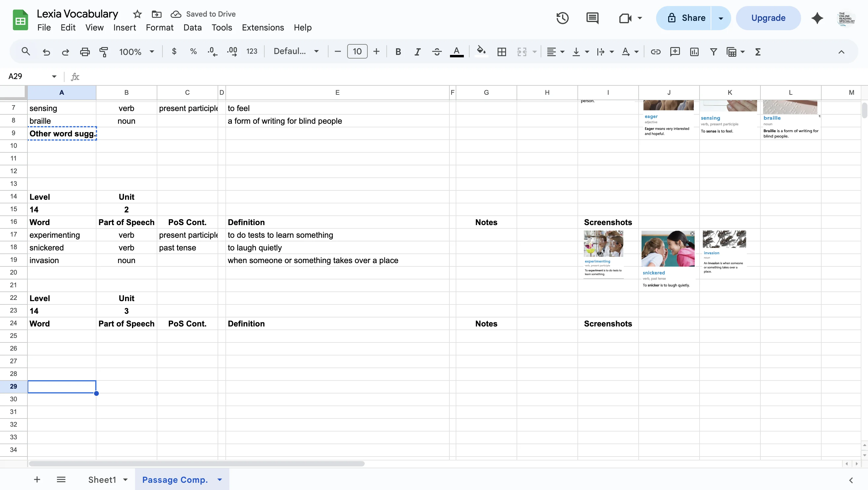Apply percent format to cell
Screen dimensions: 868x490
pyautogui.click(x=193, y=51)
